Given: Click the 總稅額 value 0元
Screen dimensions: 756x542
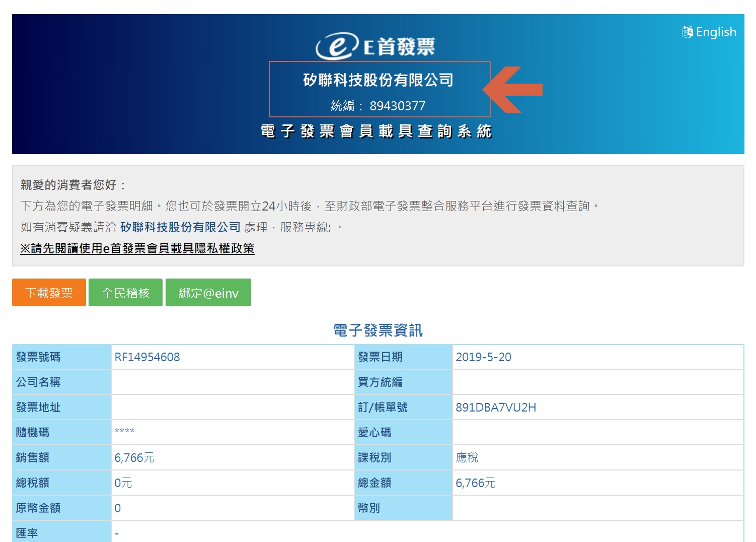Looking at the screenshot, I should point(123,483).
